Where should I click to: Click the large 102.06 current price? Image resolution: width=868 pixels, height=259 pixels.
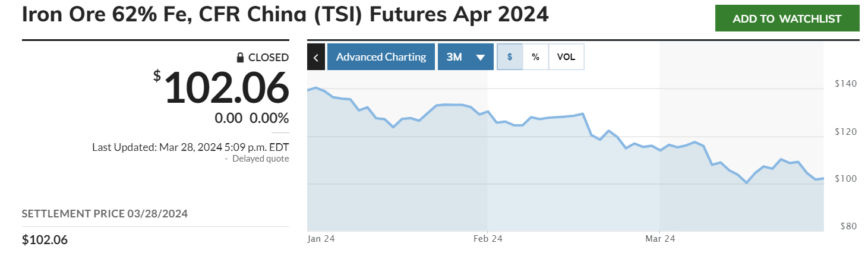coord(226,88)
